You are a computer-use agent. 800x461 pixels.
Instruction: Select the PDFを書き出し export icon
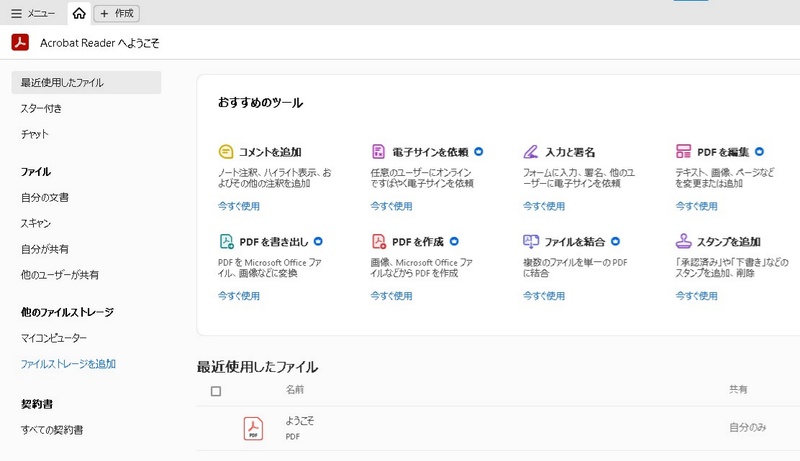(226, 241)
